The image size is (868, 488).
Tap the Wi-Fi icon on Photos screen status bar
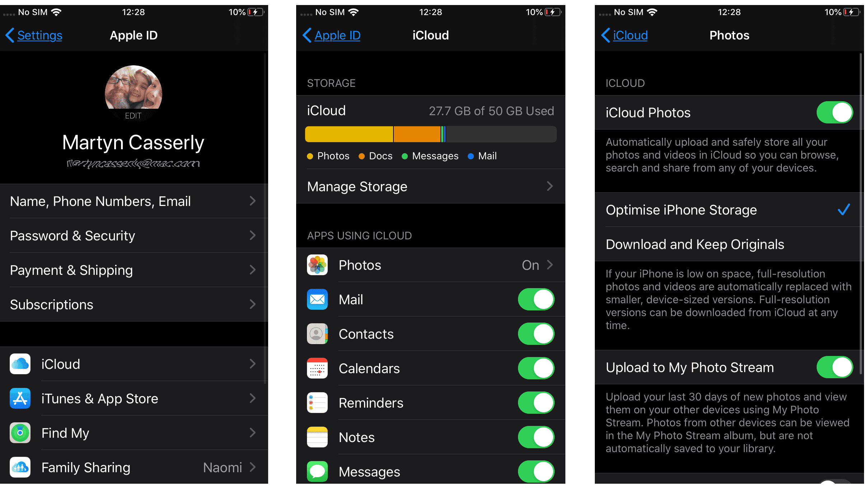click(x=652, y=12)
